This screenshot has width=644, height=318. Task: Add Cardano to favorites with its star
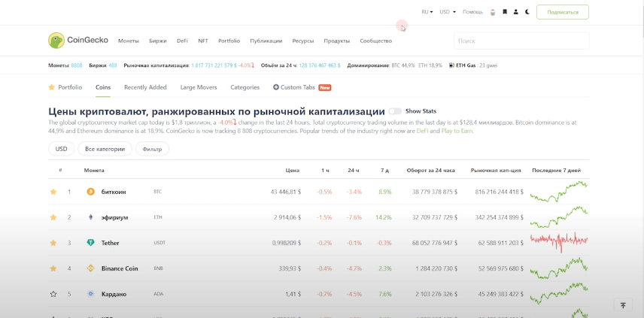coord(53,294)
